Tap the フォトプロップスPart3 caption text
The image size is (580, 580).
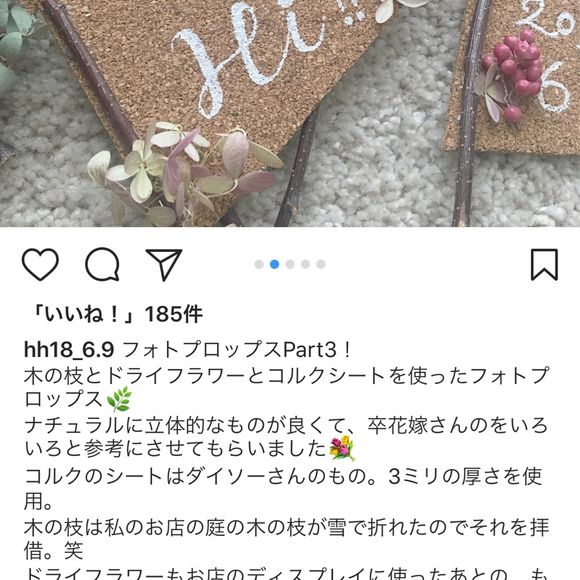click(x=236, y=350)
